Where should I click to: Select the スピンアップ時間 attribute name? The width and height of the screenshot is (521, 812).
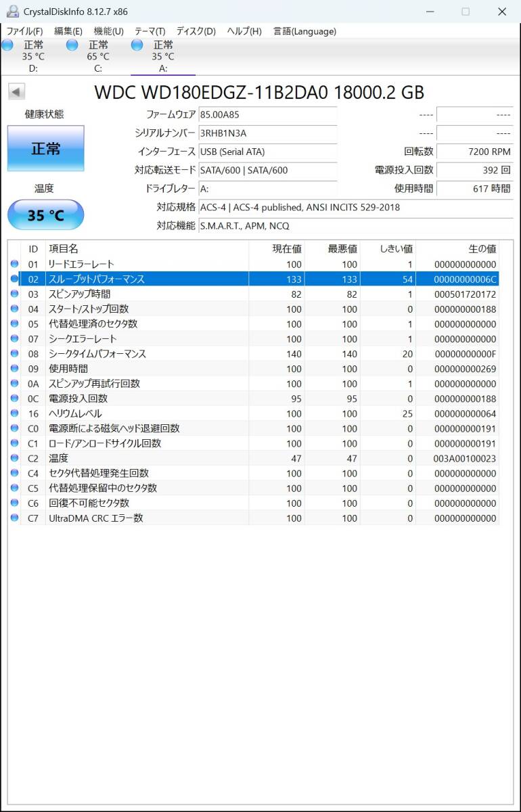(x=79, y=294)
